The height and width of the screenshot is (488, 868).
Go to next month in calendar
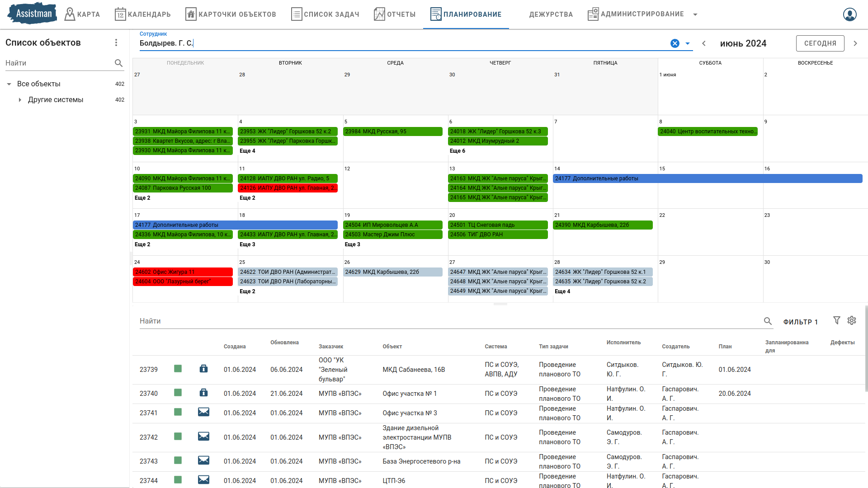point(855,43)
